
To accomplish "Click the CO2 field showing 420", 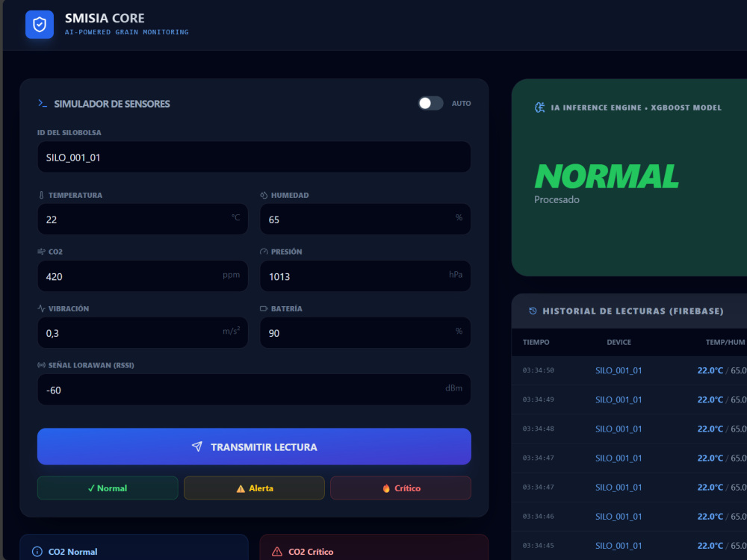I will [143, 276].
